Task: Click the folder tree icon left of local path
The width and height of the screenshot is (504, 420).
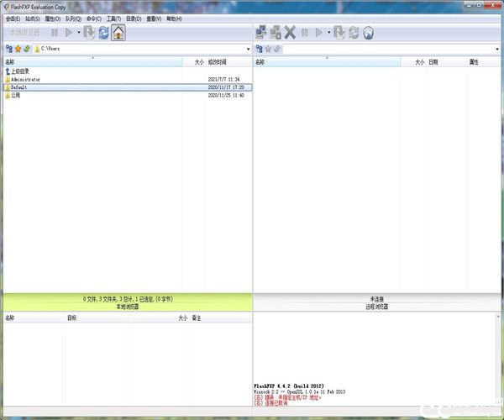Action: (x=8, y=50)
